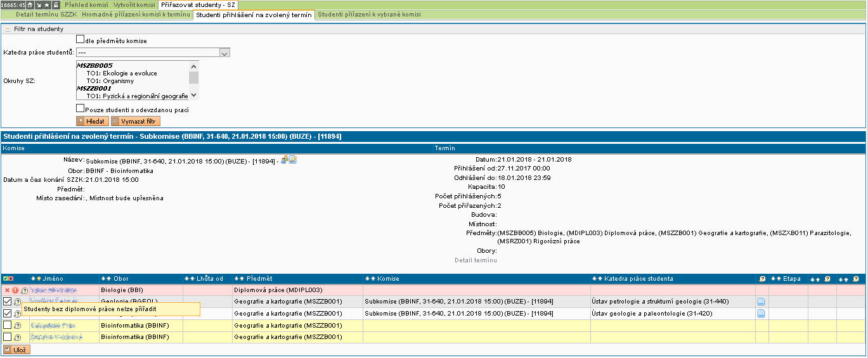Click the print icon in top toolbar
Screen dimensions: 868x358
pos(56,4)
